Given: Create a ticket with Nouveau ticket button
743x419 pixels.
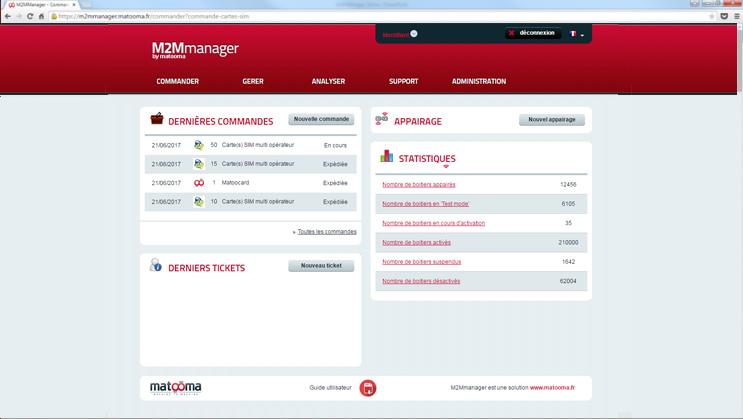Looking at the screenshot, I should click(321, 266).
